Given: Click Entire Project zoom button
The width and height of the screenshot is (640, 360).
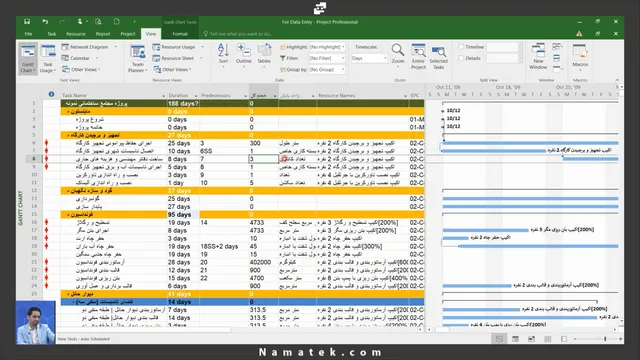Looking at the screenshot, I should click(418, 56).
